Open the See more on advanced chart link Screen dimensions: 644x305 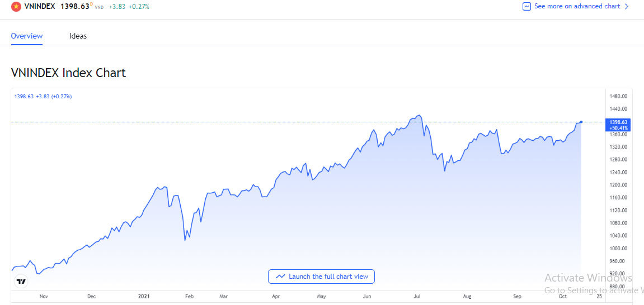[577, 7]
